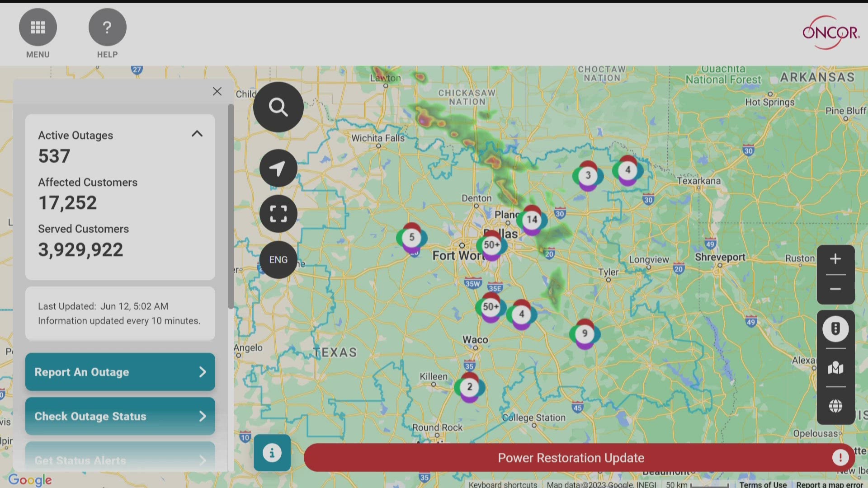
Task: Click the globe layer icon
Action: (835, 406)
